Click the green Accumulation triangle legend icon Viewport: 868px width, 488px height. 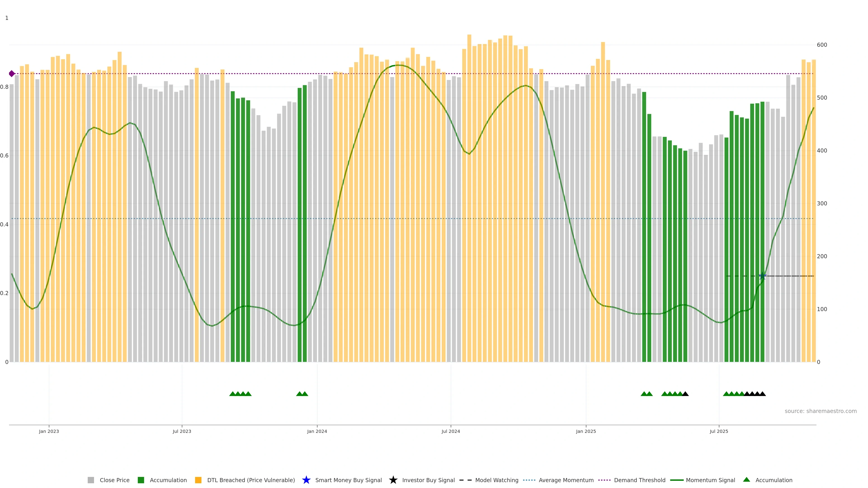point(746,480)
